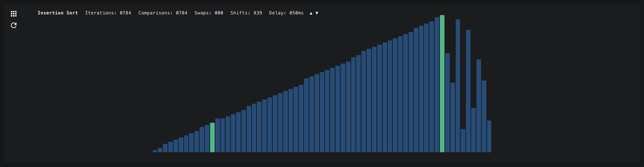Select the bar left of the short green bar
644x167 pixels.
tap(207, 139)
